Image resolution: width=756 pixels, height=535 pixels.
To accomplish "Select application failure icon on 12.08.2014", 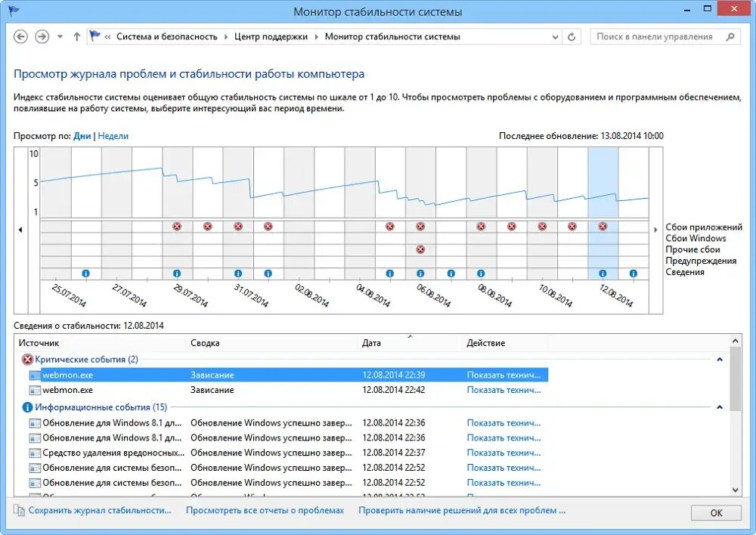I will (603, 226).
